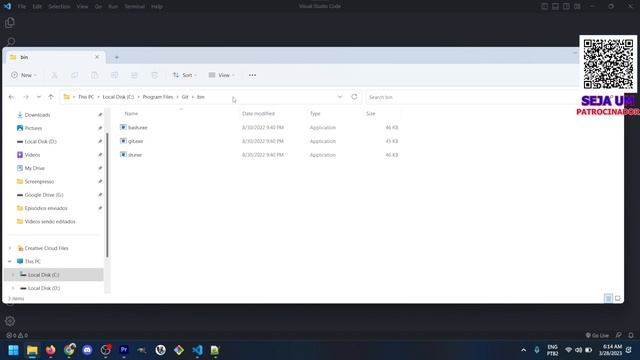
Task: Open the Terminal menu in VS Code
Action: coord(134,7)
